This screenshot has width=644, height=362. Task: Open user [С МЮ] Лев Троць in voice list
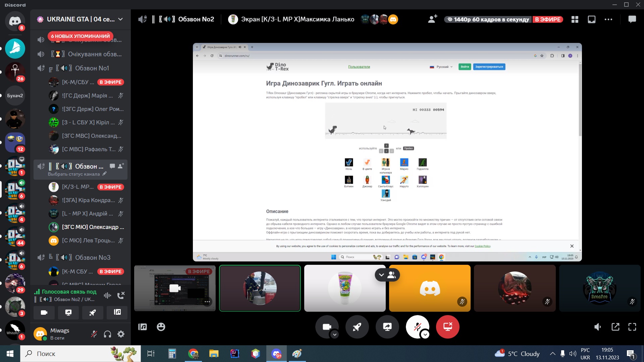coord(87,241)
